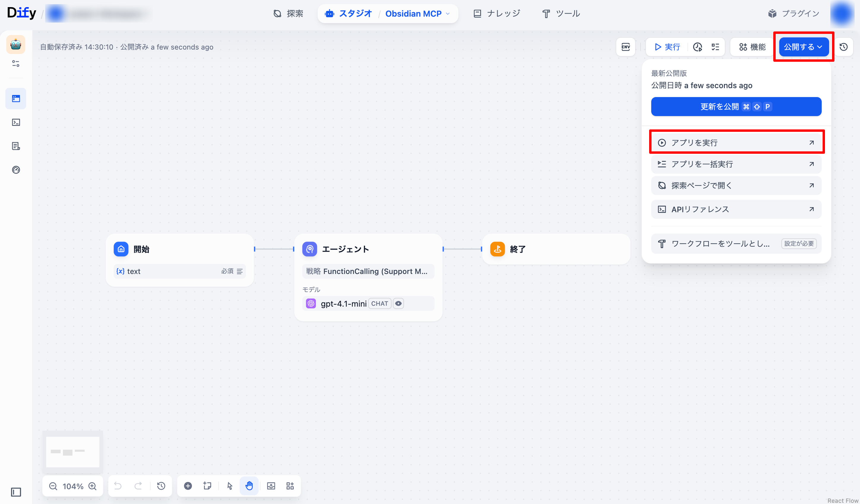
Task: Toggle the hand pan mode tool
Action: click(x=249, y=486)
